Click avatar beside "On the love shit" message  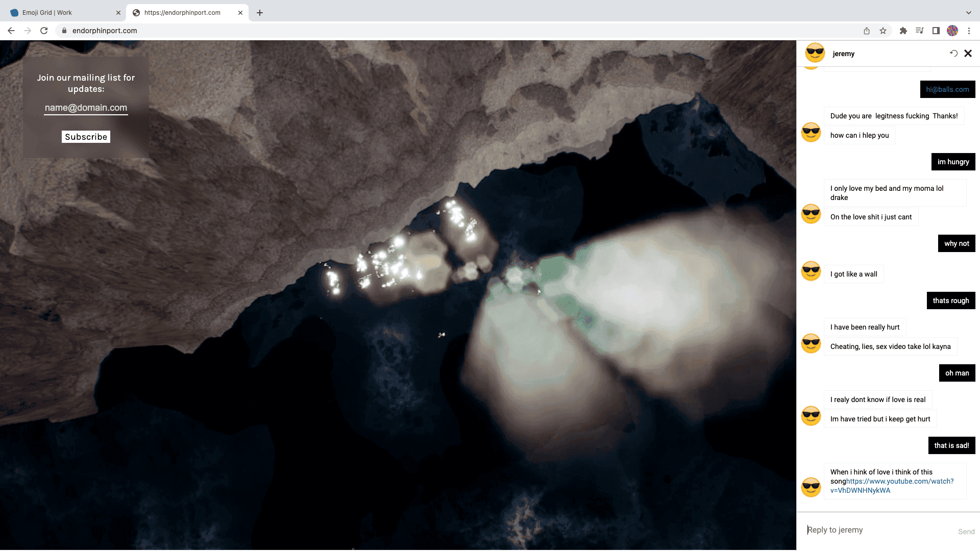pos(811,214)
